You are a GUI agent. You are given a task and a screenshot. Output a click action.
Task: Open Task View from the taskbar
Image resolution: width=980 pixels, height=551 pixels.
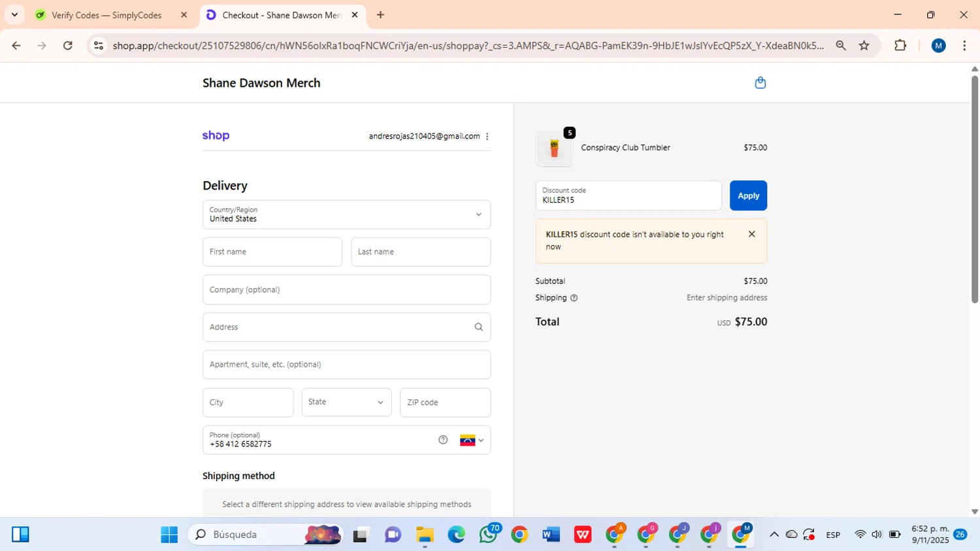361,535
